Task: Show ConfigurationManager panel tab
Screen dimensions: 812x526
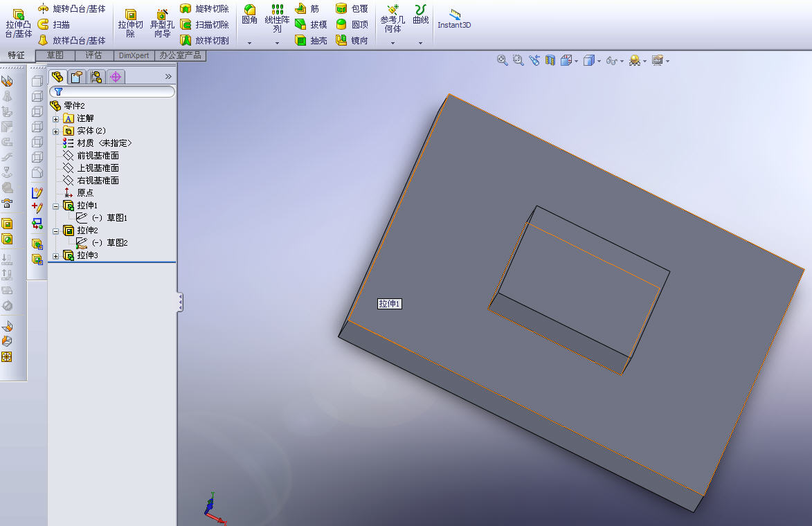Action: [x=96, y=77]
